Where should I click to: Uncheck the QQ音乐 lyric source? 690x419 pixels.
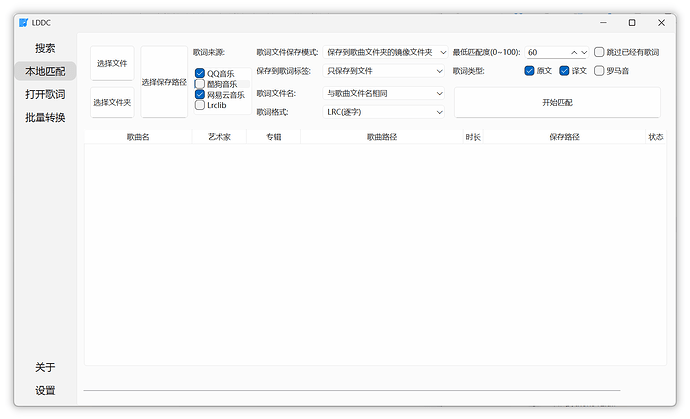pyautogui.click(x=200, y=74)
